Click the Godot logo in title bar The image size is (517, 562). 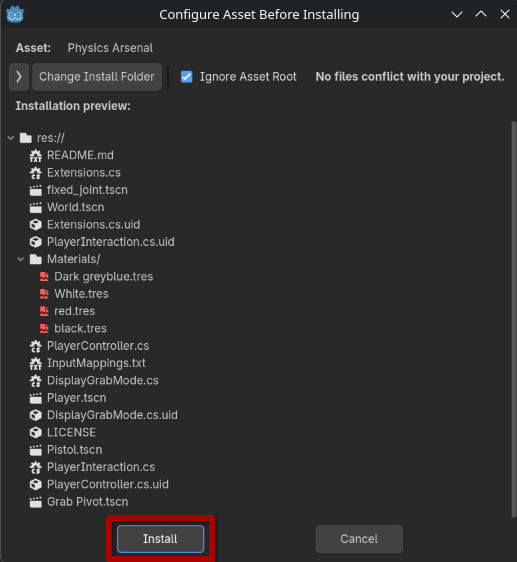click(x=15, y=15)
